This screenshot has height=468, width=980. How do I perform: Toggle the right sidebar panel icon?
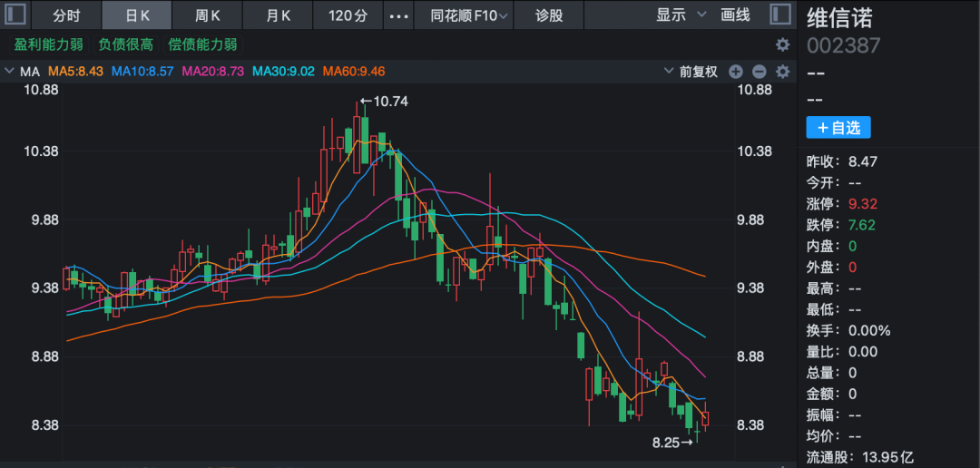tap(779, 15)
